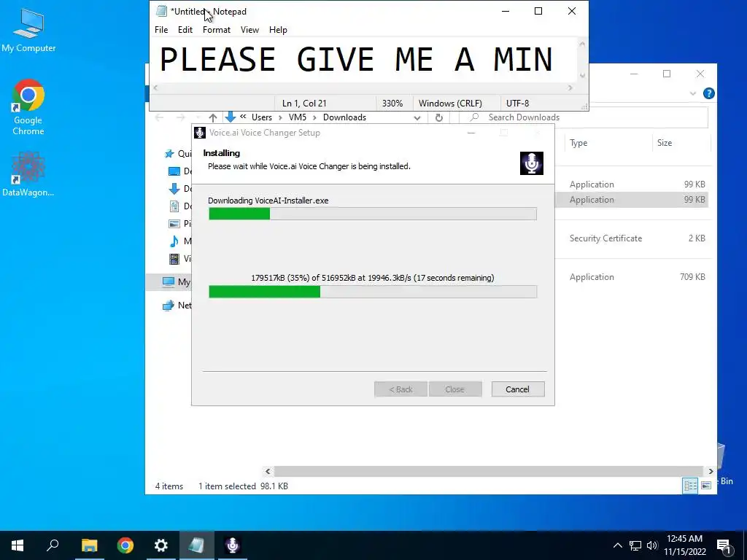Click the Notepad title bar icon
This screenshot has height=560, width=747.
pos(161,12)
